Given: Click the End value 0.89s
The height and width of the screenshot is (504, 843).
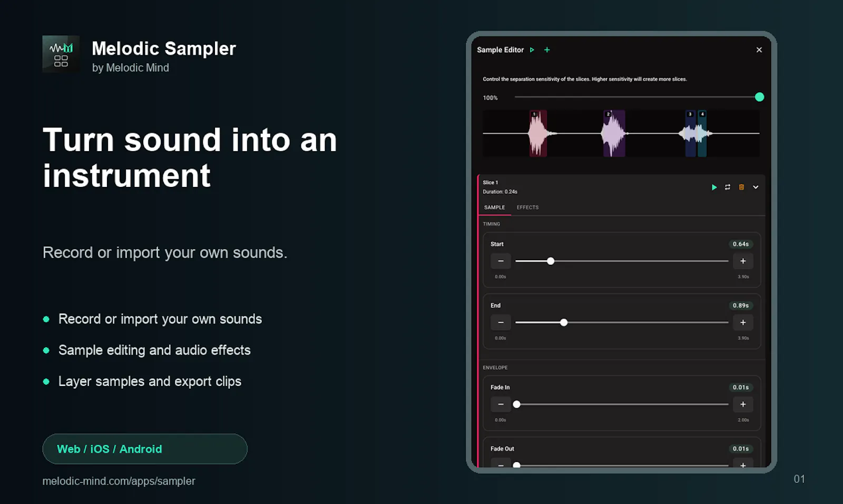Looking at the screenshot, I should (741, 305).
